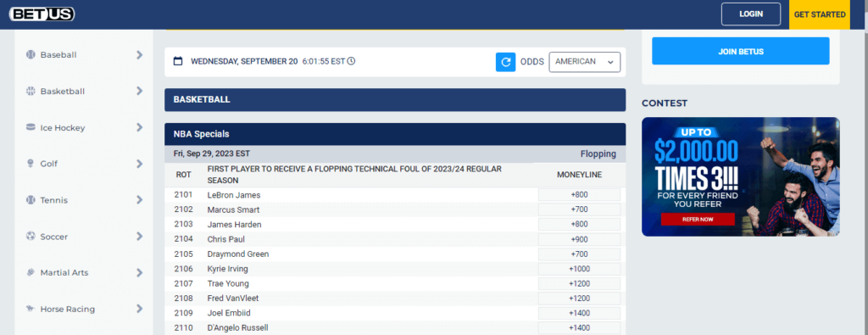Viewport: 868px width, 335px height.
Task: Click the clock icon after EST
Action: click(x=351, y=61)
